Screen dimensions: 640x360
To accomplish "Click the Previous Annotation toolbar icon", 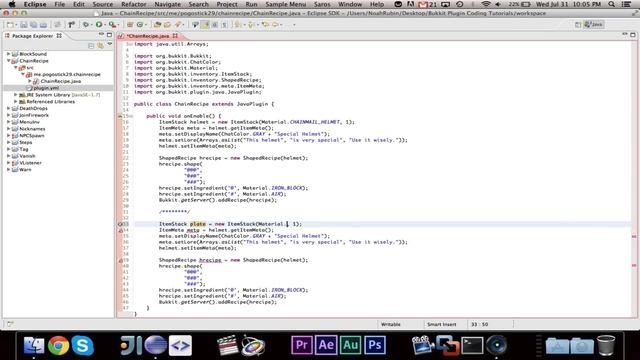I will click(x=250, y=25).
